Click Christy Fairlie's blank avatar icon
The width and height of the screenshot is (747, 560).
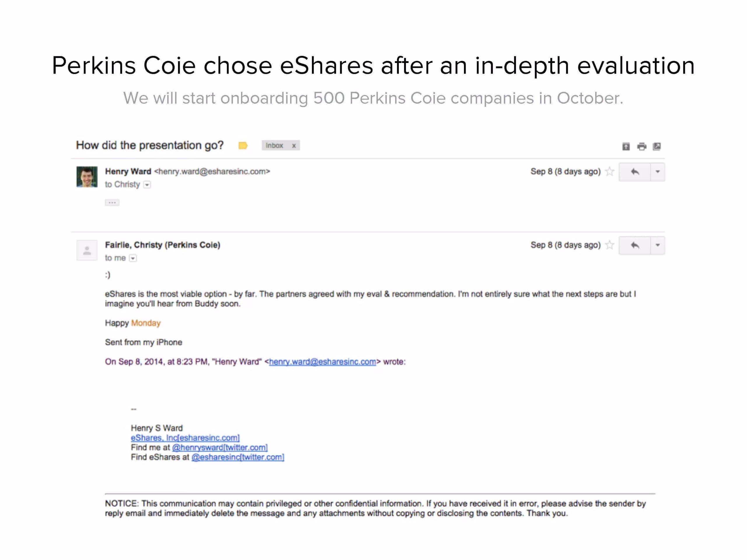pyautogui.click(x=87, y=250)
